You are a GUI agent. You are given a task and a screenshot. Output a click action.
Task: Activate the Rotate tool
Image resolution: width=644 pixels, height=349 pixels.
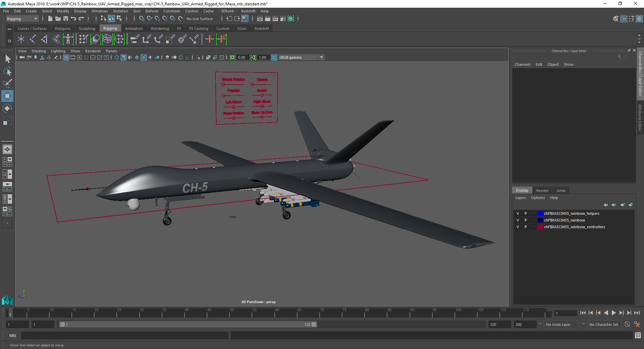click(x=7, y=108)
